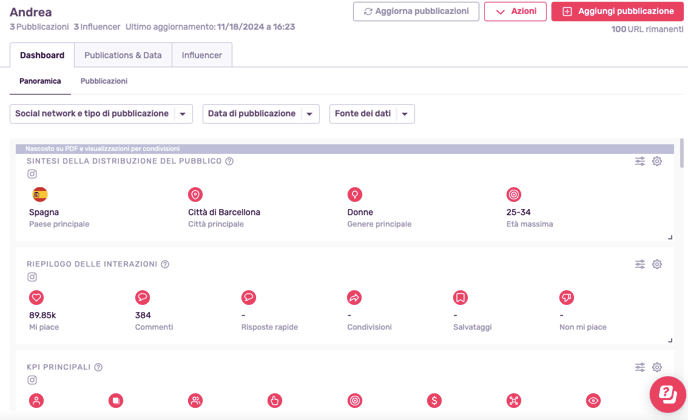Click the Salvataggi bookmark icon

[460, 298]
